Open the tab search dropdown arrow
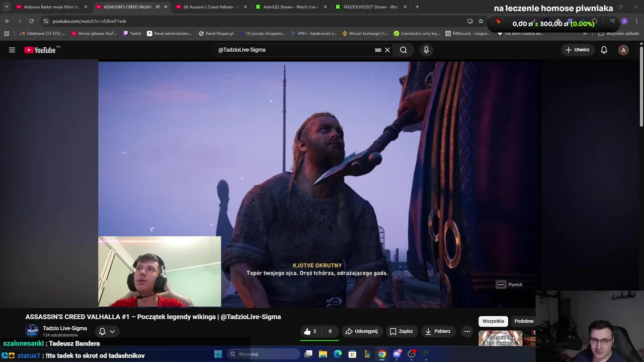The width and height of the screenshot is (644, 362). tap(7, 7)
